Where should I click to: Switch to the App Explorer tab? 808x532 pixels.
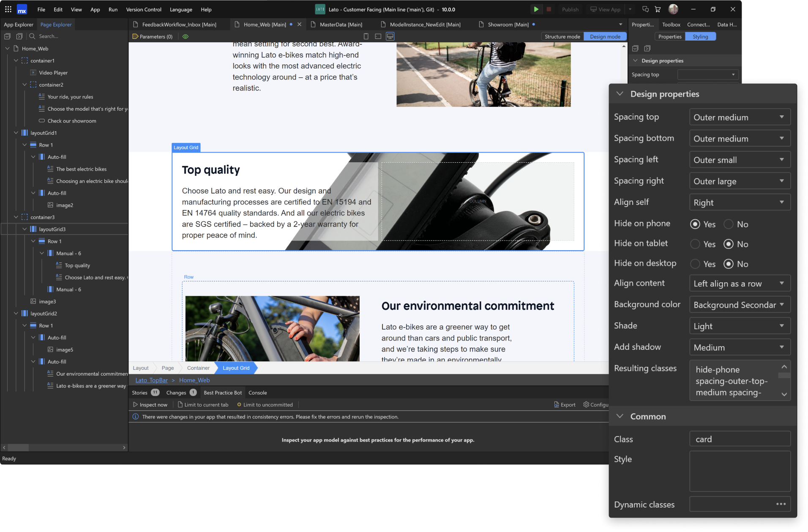(x=19, y=25)
